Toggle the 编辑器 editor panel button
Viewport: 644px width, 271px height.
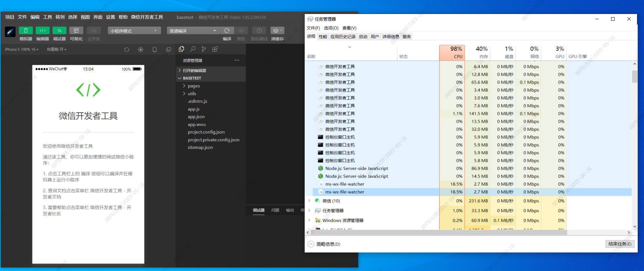point(43,30)
